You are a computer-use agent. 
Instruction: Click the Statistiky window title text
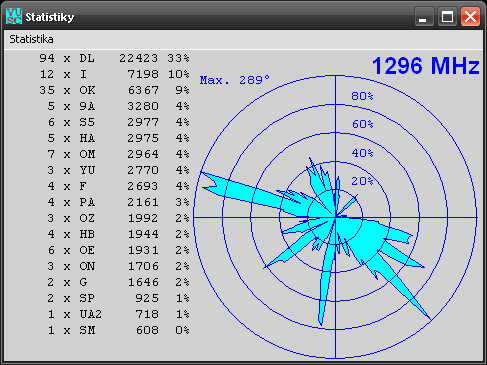click(50, 17)
